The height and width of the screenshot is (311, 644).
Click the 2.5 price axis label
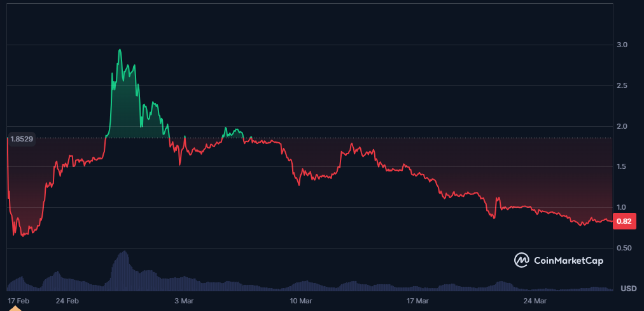[x=622, y=85]
